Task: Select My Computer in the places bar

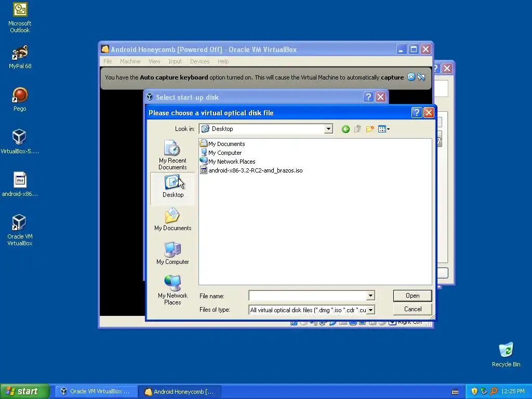Action: click(x=172, y=253)
